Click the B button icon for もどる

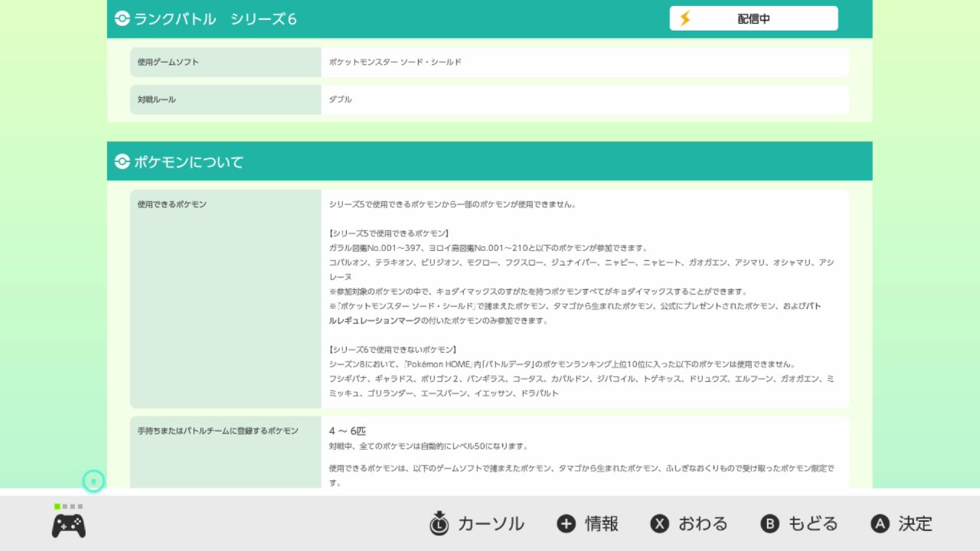[x=769, y=523]
